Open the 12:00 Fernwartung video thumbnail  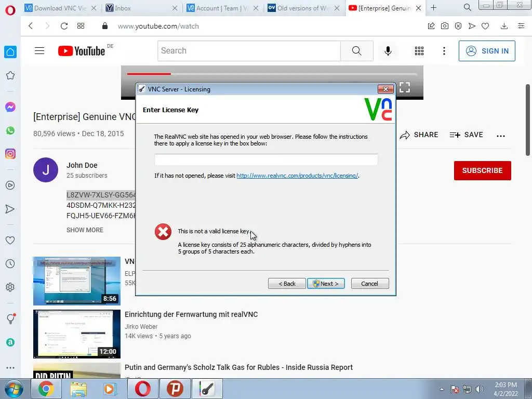pyautogui.click(x=77, y=334)
